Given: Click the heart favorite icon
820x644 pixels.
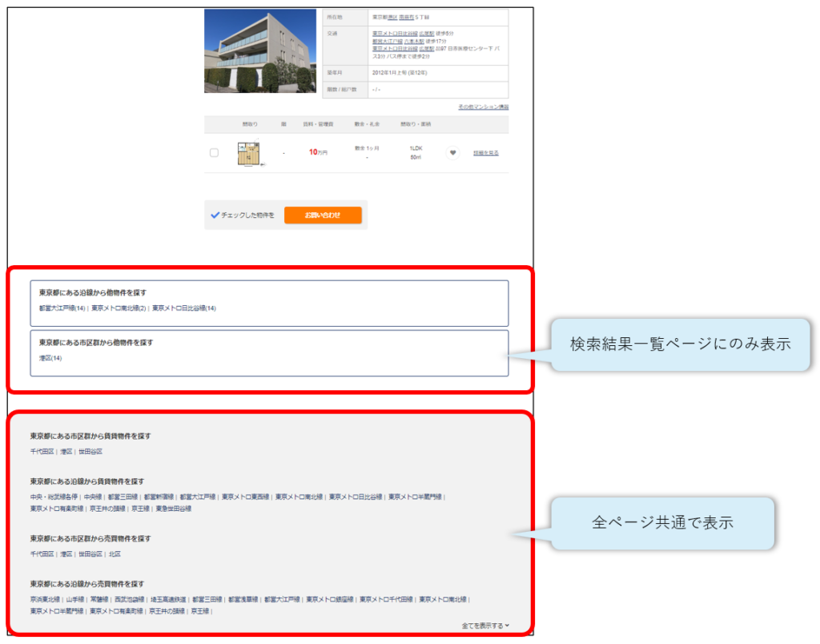Looking at the screenshot, I should pos(452,152).
